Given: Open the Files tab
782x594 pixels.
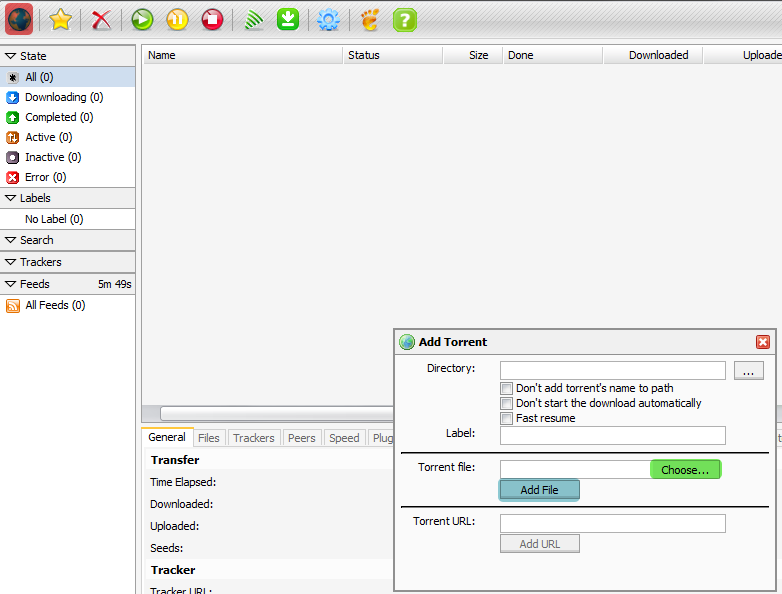Looking at the screenshot, I should tap(208, 438).
